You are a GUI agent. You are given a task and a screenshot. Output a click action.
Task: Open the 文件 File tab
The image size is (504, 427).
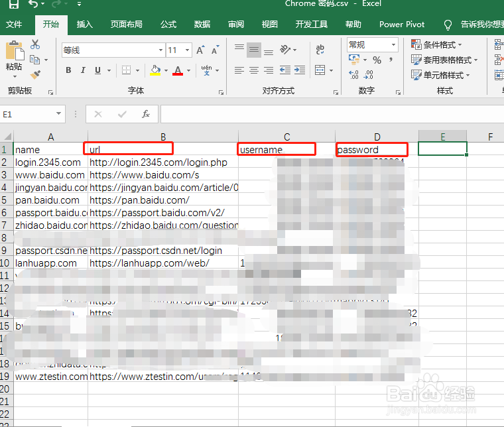[14, 25]
